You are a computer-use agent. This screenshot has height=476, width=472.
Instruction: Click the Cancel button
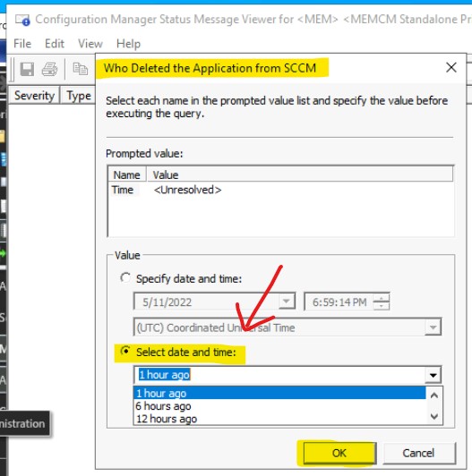[419, 453]
